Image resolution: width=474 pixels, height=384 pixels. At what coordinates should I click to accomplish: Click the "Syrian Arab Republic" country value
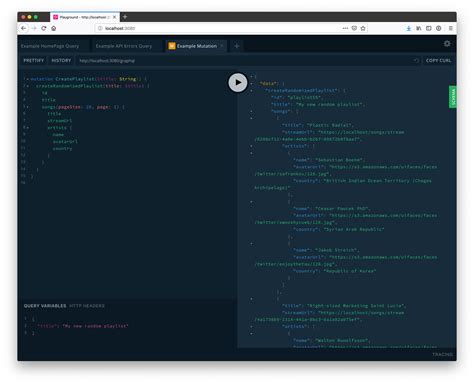point(354,229)
